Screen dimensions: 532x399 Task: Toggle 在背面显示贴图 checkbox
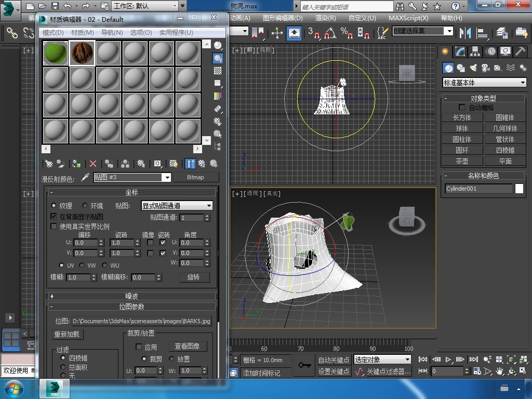point(54,216)
